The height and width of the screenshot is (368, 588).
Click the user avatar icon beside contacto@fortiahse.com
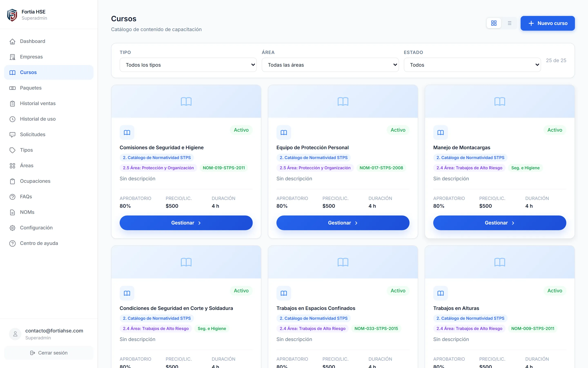(15, 334)
